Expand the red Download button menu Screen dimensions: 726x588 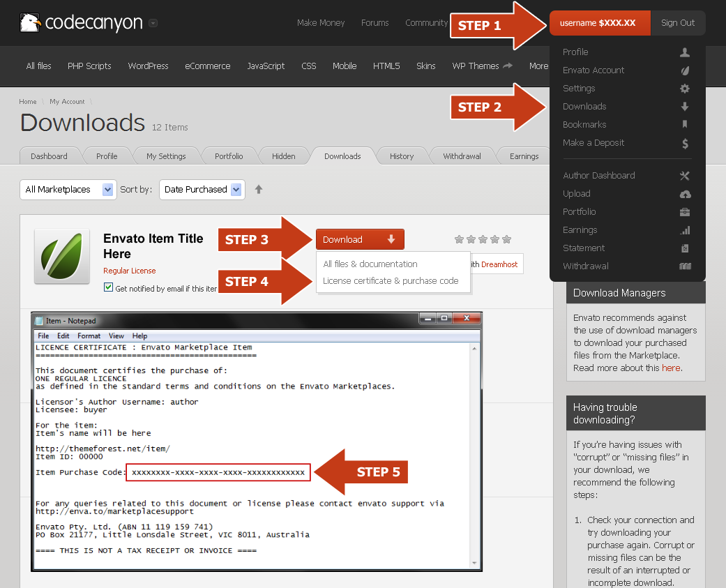360,239
